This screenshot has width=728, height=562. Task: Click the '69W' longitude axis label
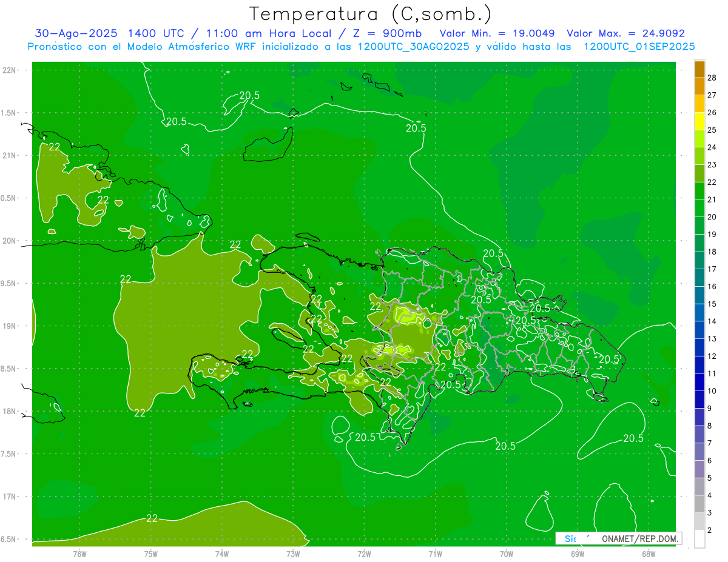pos(578,554)
